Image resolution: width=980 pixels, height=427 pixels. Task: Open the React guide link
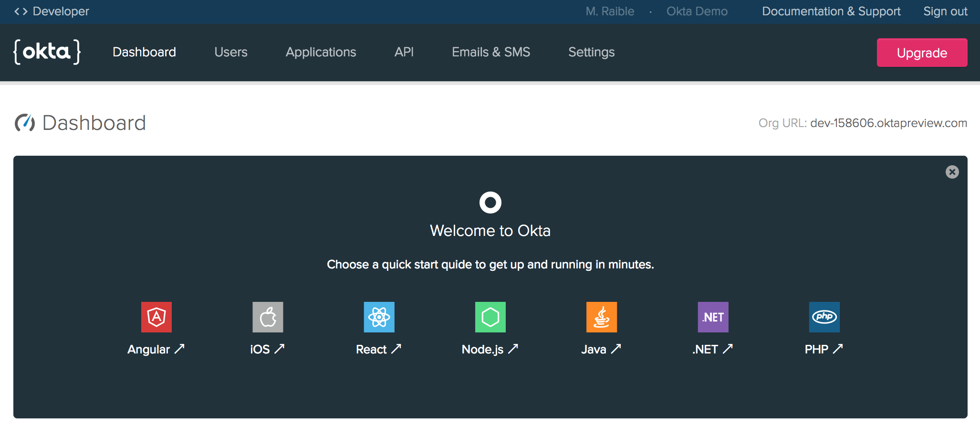coord(379,349)
